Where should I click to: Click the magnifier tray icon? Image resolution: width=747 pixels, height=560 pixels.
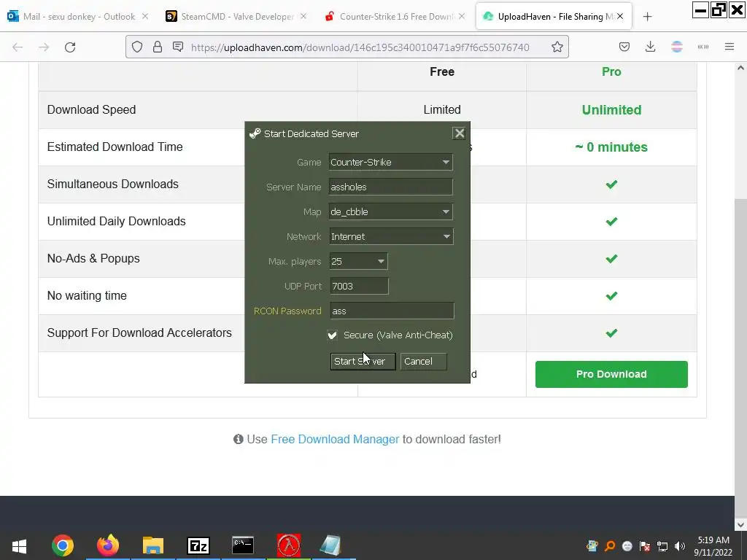(x=610, y=546)
